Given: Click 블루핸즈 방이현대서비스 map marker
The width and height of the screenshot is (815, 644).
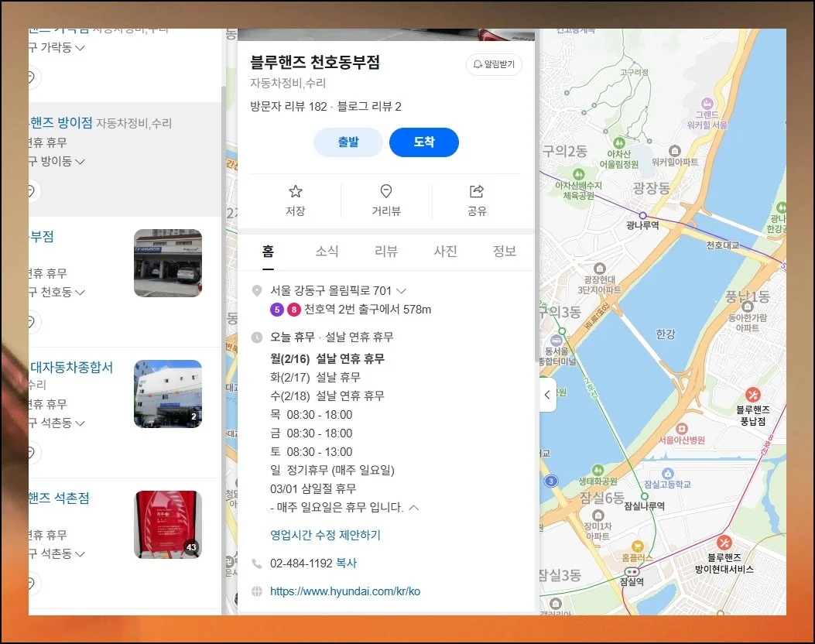Looking at the screenshot, I should [x=724, y=543].
